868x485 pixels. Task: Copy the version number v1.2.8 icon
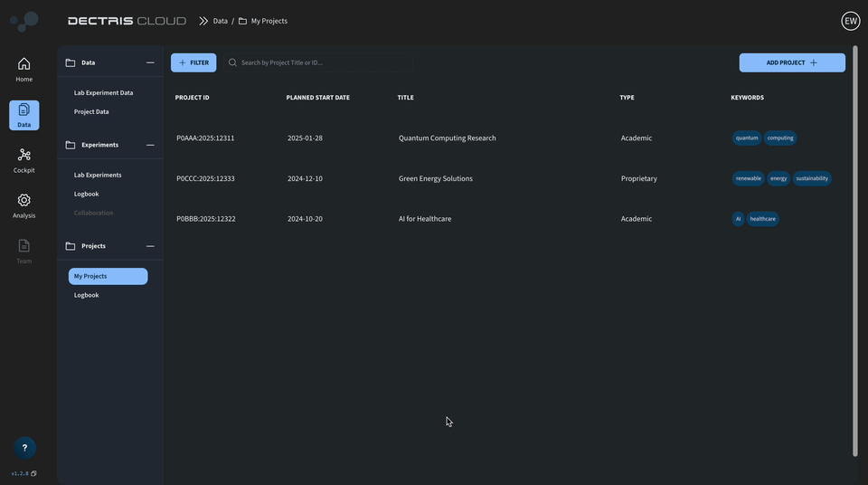[x=33, y=473]
